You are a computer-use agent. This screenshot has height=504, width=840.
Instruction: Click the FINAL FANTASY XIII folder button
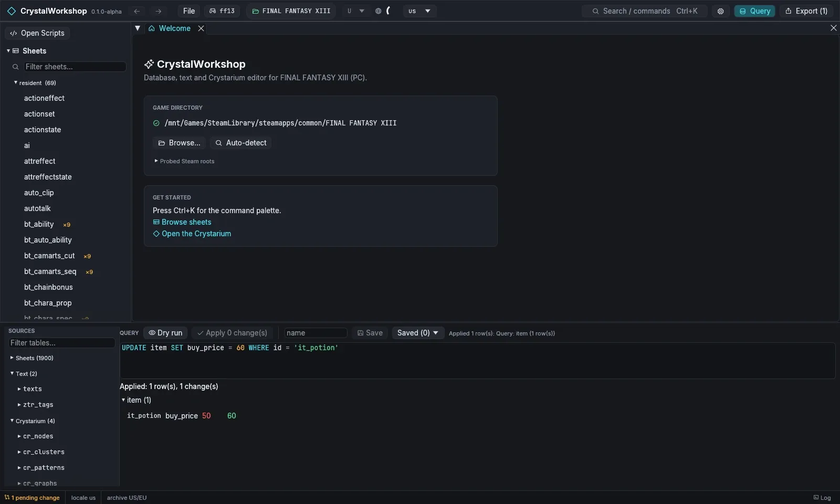[x=291, y=11]
